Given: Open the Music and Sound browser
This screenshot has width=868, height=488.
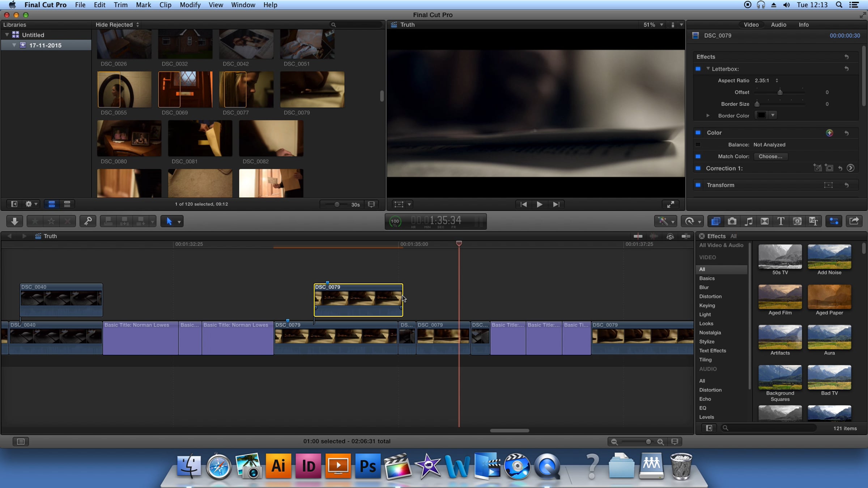Looking at the screenshot, I should coord(748,221).
